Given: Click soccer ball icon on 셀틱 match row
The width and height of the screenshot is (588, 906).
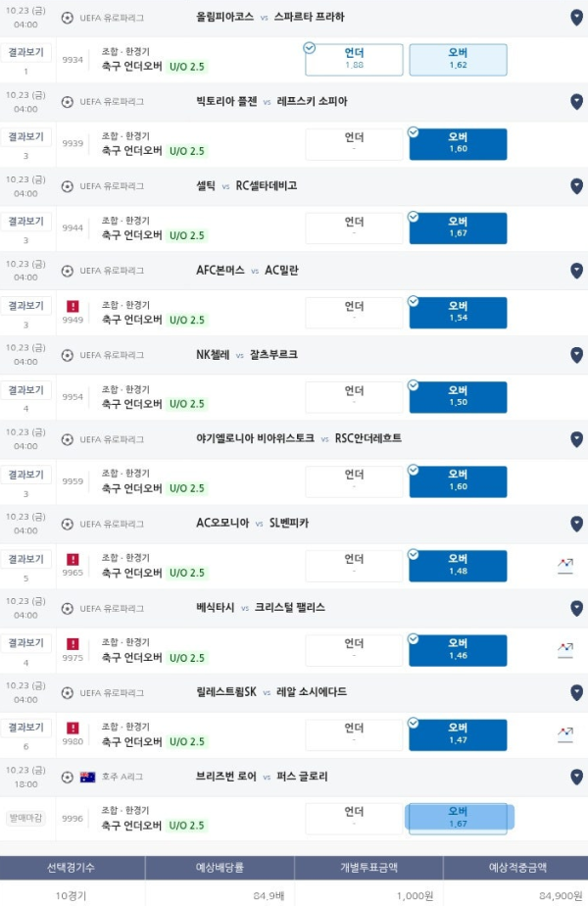Looking at the screenshot, I should coord(68,186).
